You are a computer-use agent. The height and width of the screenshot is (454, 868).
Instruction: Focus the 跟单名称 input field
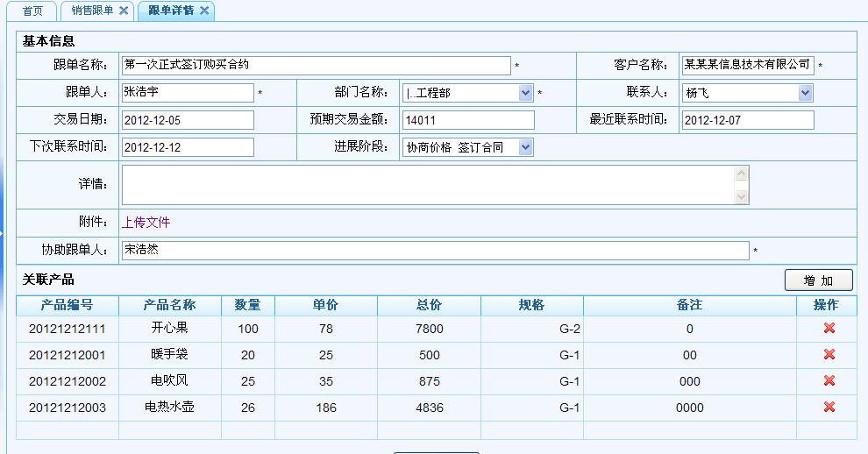(x=316, y=66)
